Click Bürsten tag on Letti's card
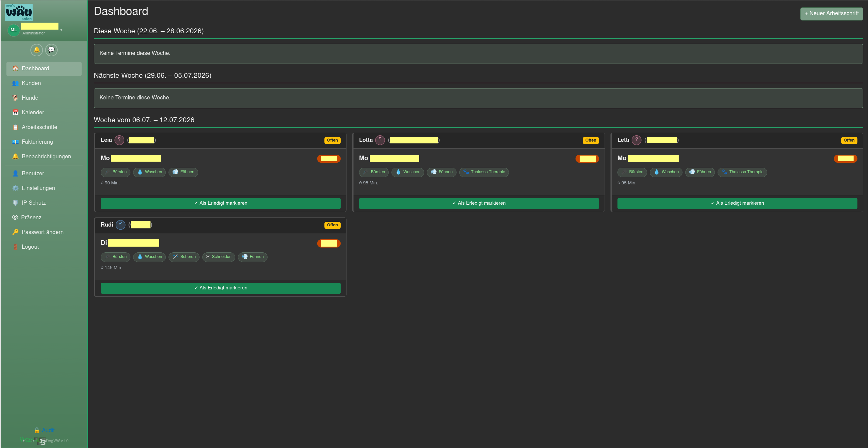The width and height of the screenshot is (868, 448). click(x=632, y=172)
